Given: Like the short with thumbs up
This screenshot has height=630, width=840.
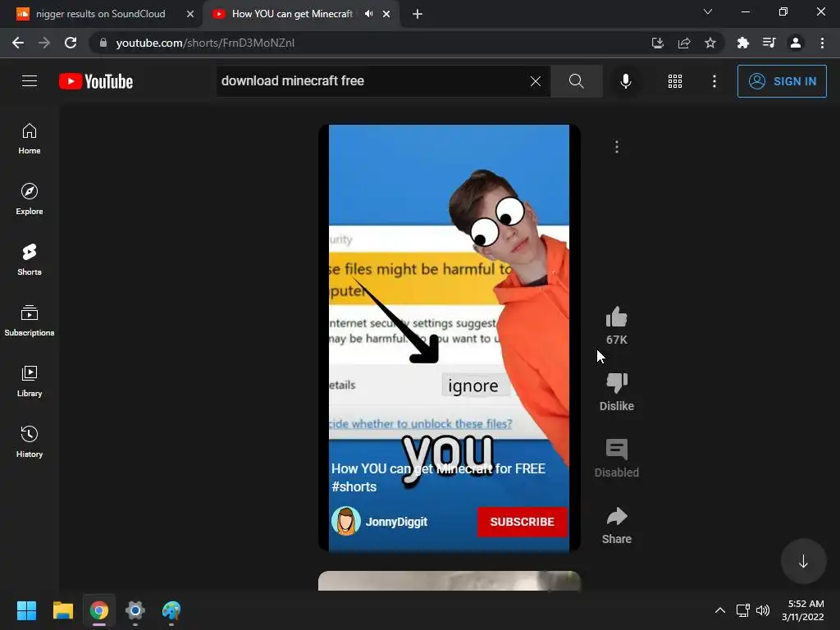Looking at the screenshot, I should tap(616, 317).
